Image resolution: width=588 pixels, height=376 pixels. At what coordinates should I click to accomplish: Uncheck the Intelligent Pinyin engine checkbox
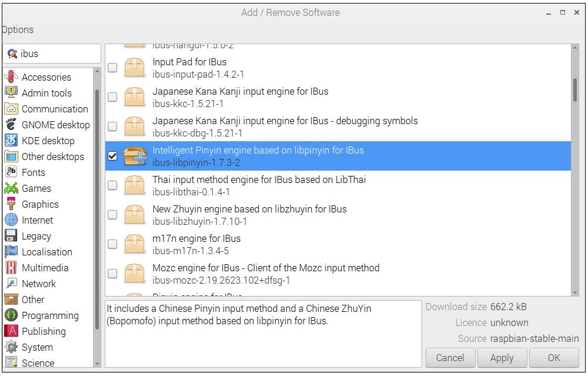(112, 156)
